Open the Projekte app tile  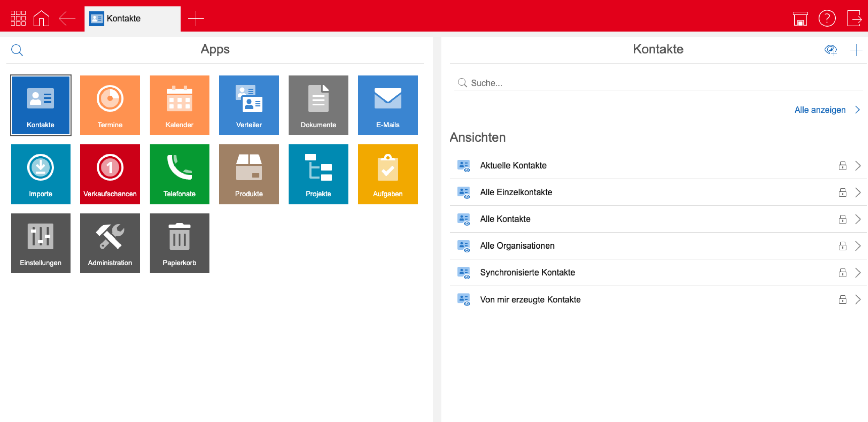point(318,174)
